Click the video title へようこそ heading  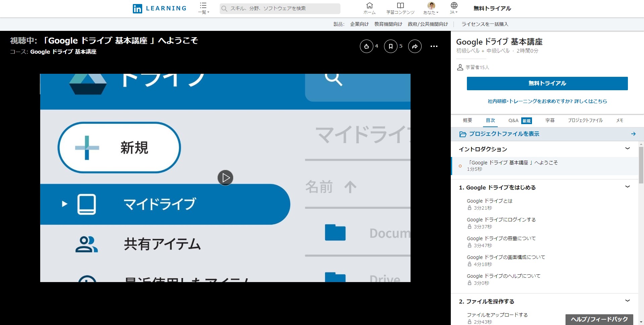[120, 41]
